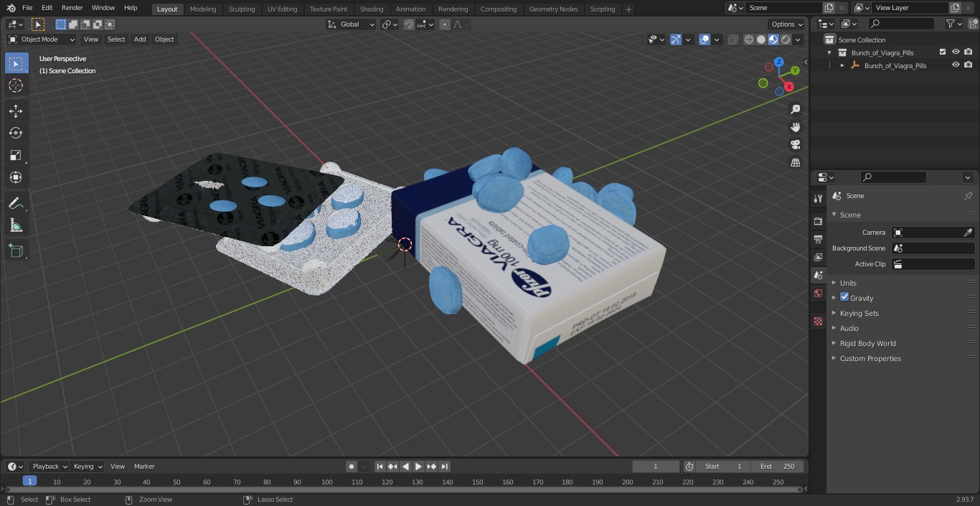The image size is (980, 506).
Task: Select the Annotate tool
Action: tap(16, 204)
